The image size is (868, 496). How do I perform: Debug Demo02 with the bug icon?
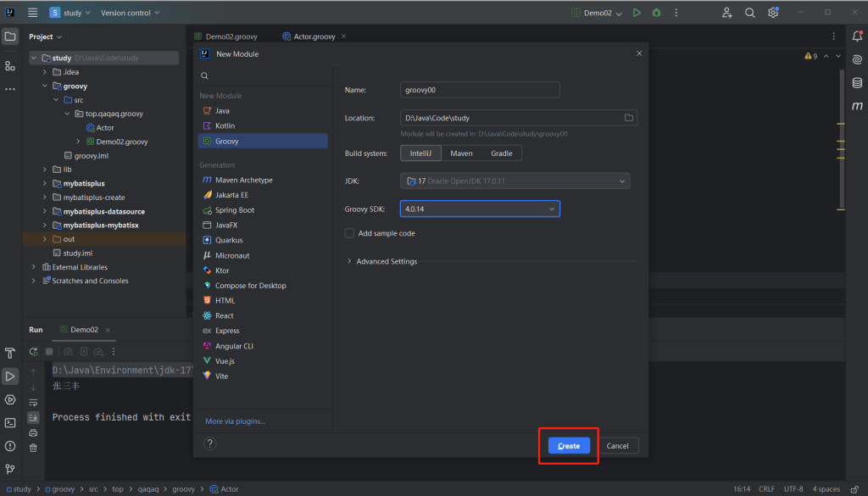click(657, 12)
